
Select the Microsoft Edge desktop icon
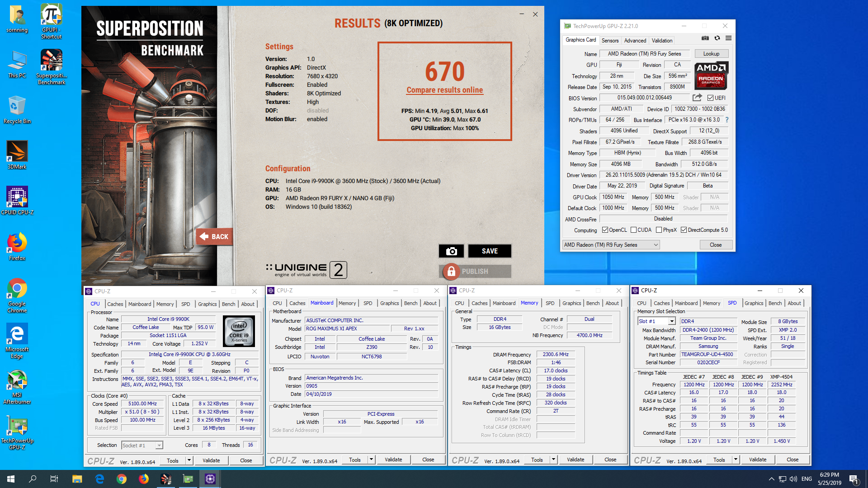pyautogui.click(x=17, y=341)
